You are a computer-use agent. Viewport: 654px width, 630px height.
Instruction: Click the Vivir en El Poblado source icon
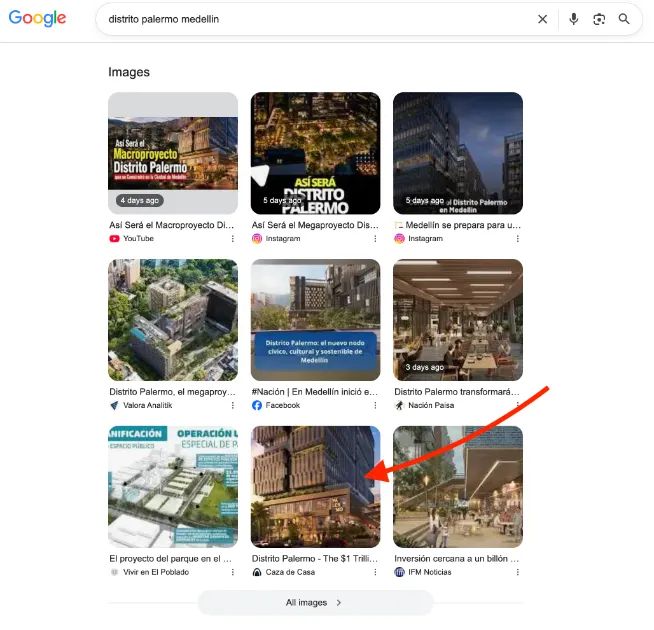coord(114,572)
